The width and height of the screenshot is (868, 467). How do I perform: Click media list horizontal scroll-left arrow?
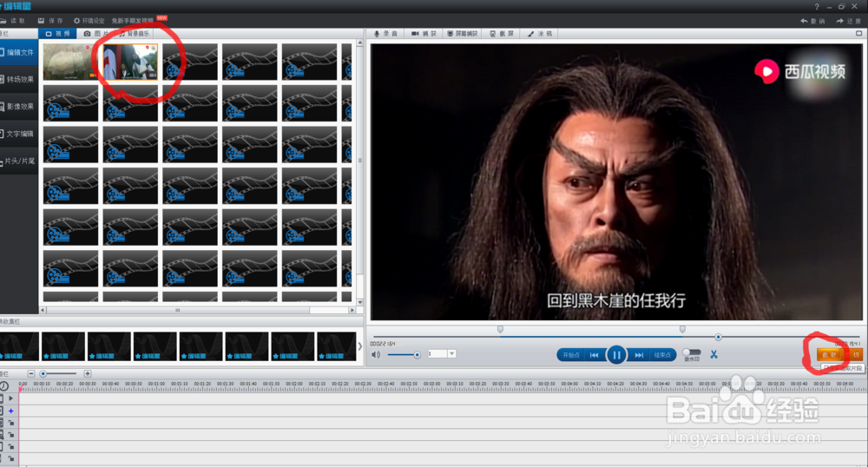point(43,310)
